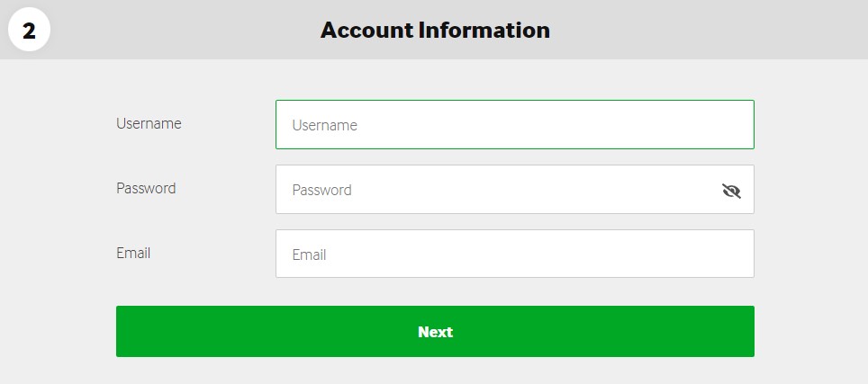Focus the Password input field
The image size is (868, 384).
pyautogui.click(x=515, y=189)
